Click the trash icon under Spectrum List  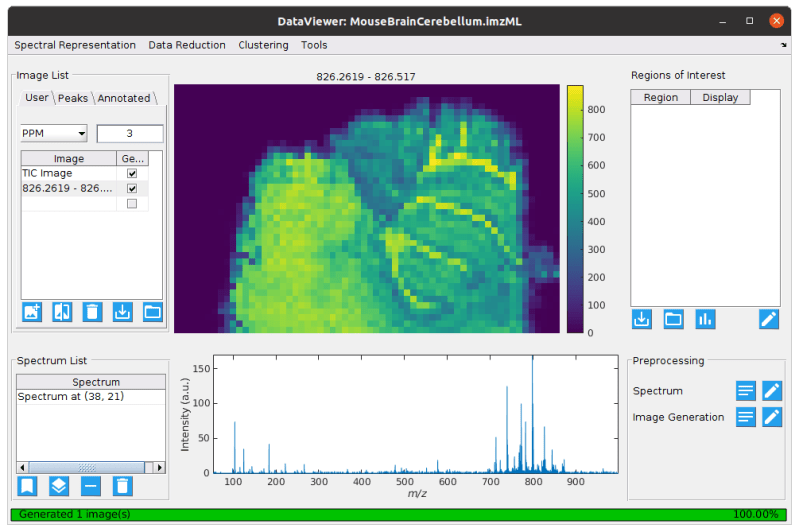pyautogui.click(x=122, y=486)
